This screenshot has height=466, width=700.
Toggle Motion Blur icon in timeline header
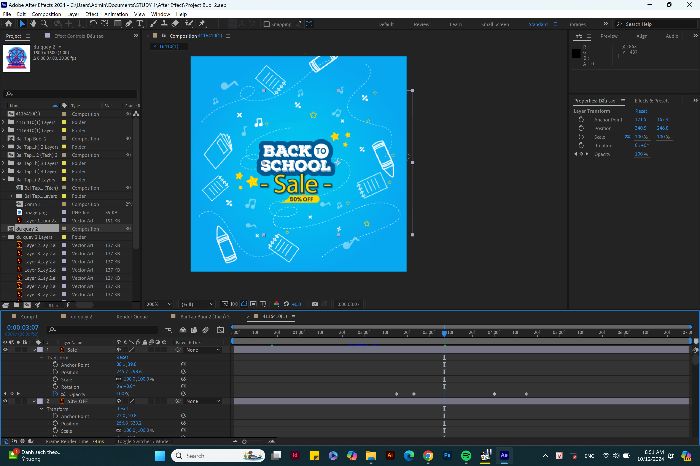[205, 330]
